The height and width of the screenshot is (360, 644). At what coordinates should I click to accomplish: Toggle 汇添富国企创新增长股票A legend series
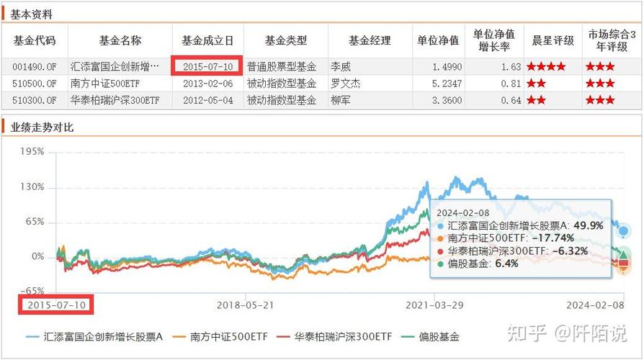click(94, 337)
